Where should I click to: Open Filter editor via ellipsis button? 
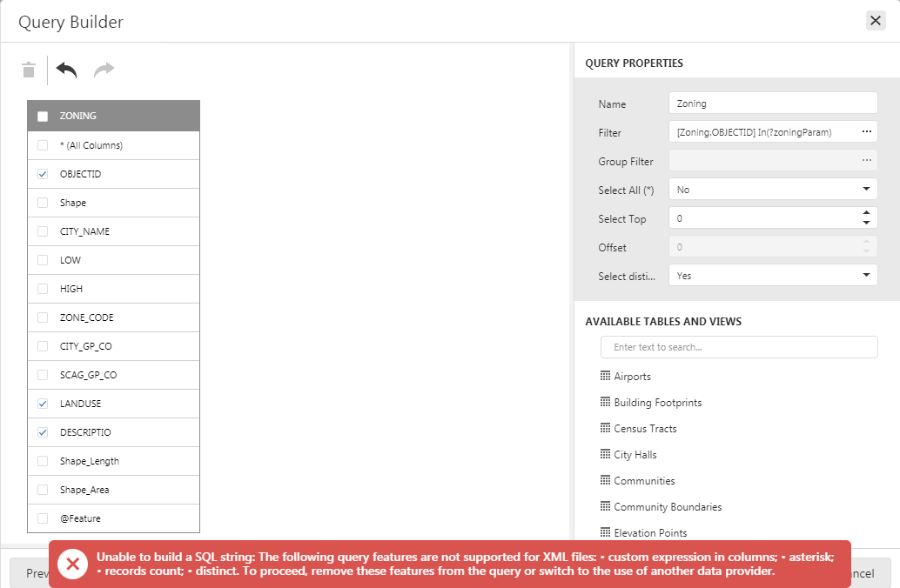[x=867, y=132]
